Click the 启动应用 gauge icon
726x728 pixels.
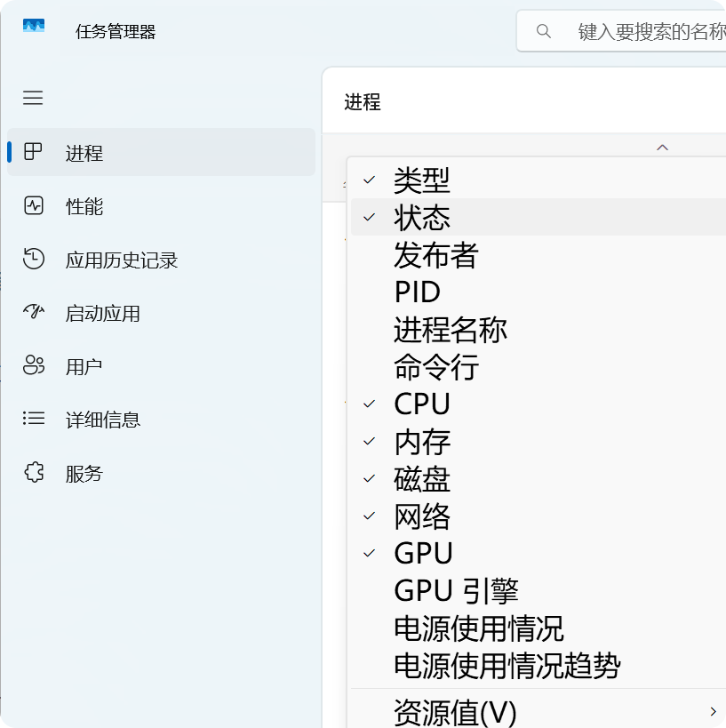[x=34, y=311]
